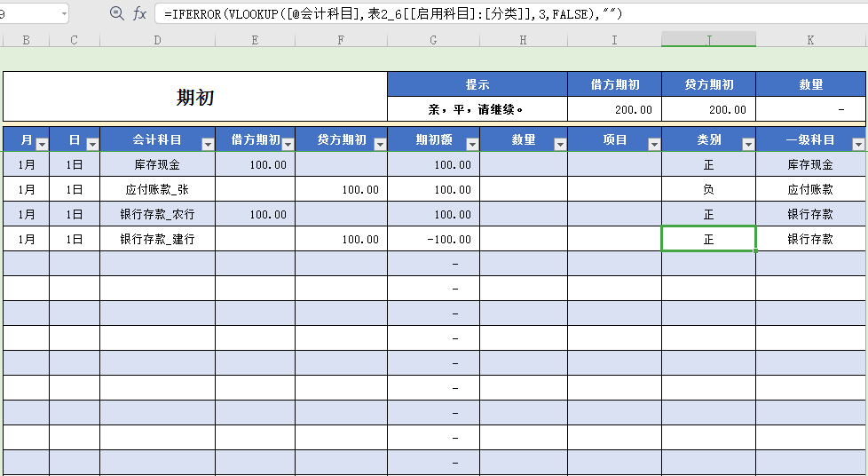Screen dimensions: 868x476
Task: Select the 200.00 total under 贷方期初
Action: coord(708,109)
